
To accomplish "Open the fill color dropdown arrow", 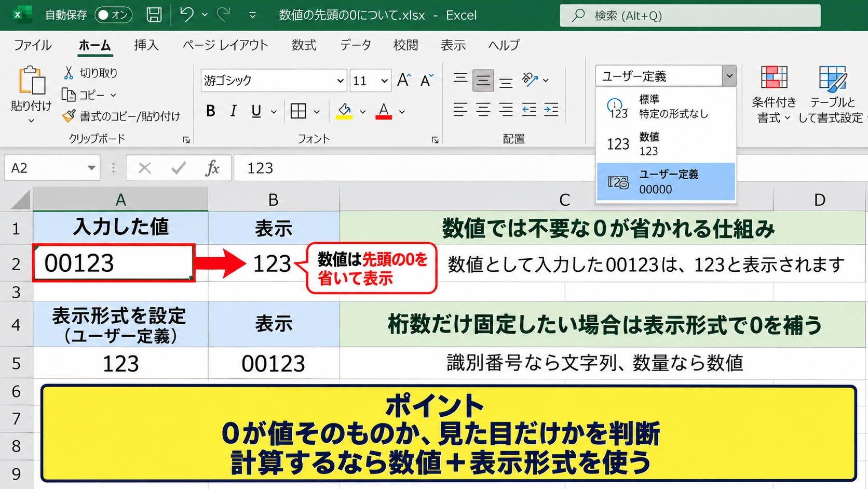I will (362, 111).
